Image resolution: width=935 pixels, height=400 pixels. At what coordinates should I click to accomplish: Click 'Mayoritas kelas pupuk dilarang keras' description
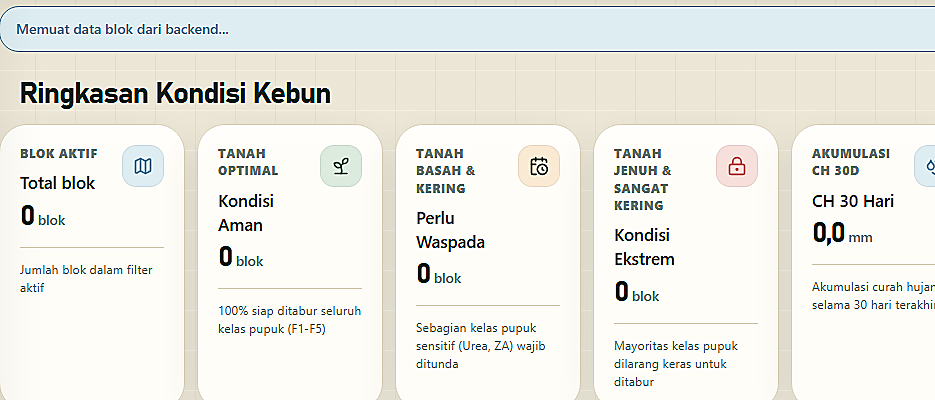point(676,364)
